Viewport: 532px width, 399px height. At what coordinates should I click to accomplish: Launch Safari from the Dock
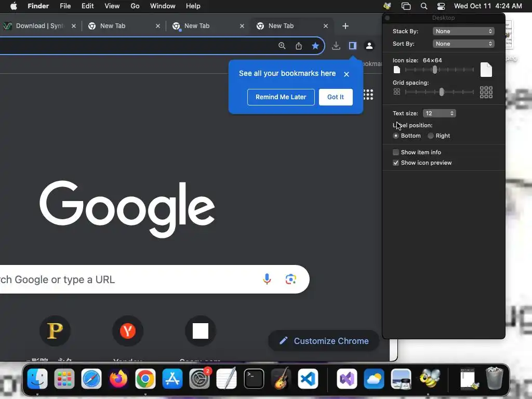91,379
